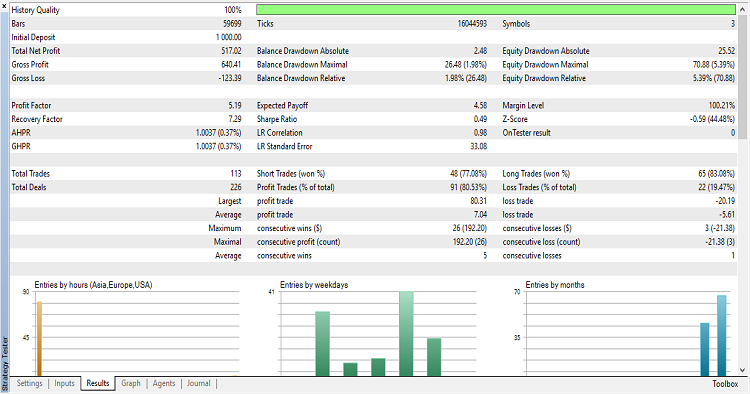The image size is (750, 394).
Task: Click the History Quality green progress bar
Action: [x=496, y=10]
